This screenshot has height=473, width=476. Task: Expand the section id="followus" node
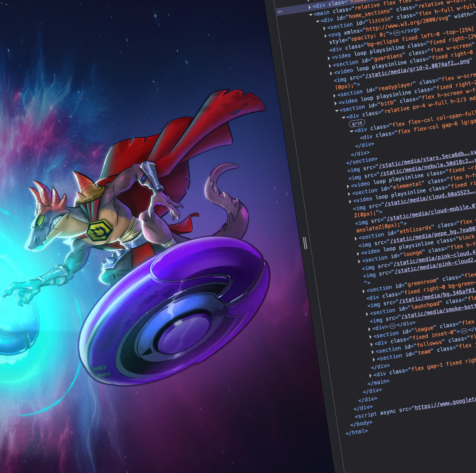(x=373, y=352)
